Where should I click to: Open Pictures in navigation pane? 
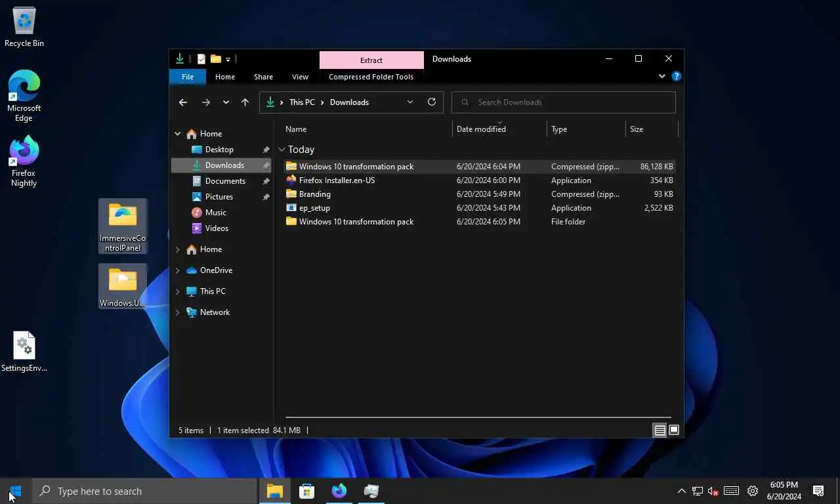pyautogui.click(x=219, y=197)
